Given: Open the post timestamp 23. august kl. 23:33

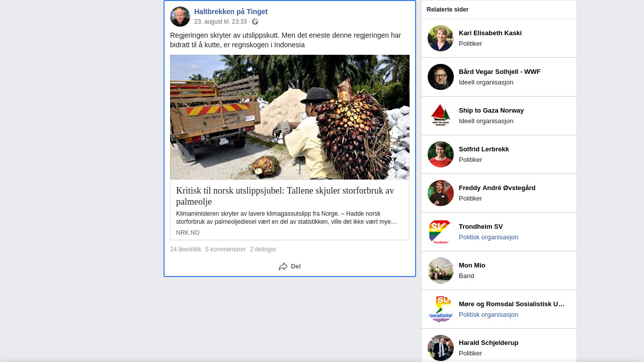Looking at the screenshot, I should [220, 22].
